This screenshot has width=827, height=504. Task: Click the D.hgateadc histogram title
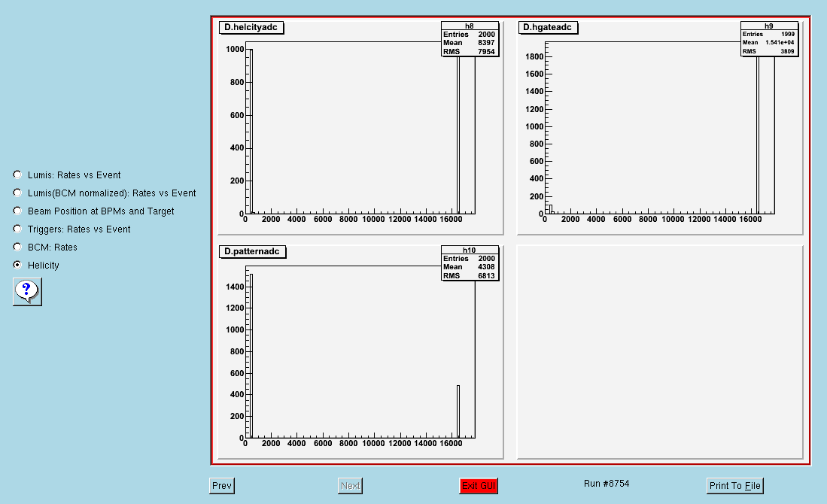[548, 27]
